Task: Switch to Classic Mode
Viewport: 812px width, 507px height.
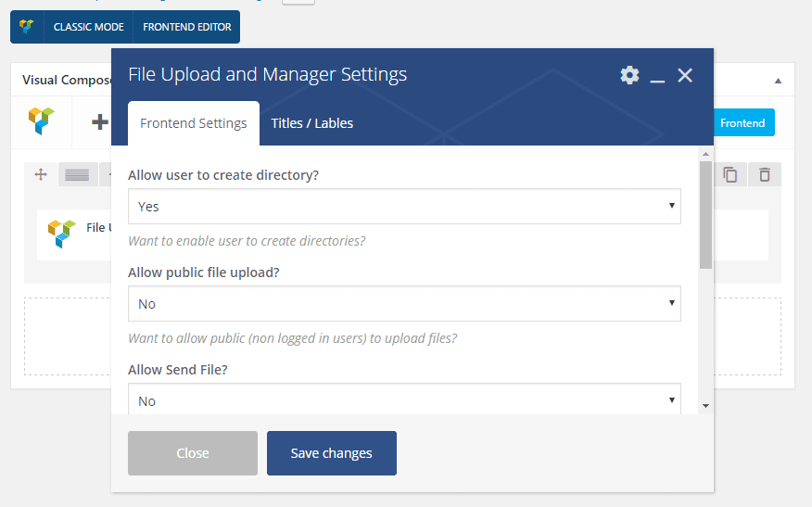Action: click(89, 27)
